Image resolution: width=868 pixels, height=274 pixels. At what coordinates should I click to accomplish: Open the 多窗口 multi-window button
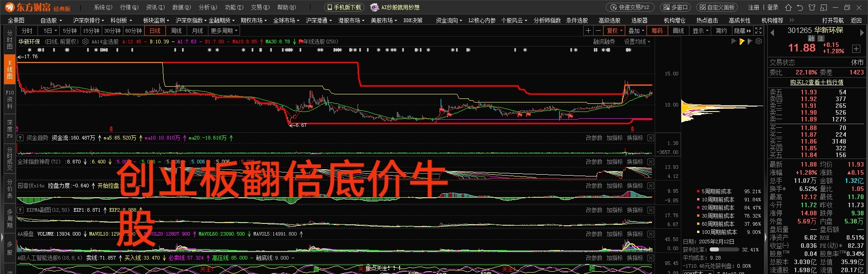click(x=675, y=7)
